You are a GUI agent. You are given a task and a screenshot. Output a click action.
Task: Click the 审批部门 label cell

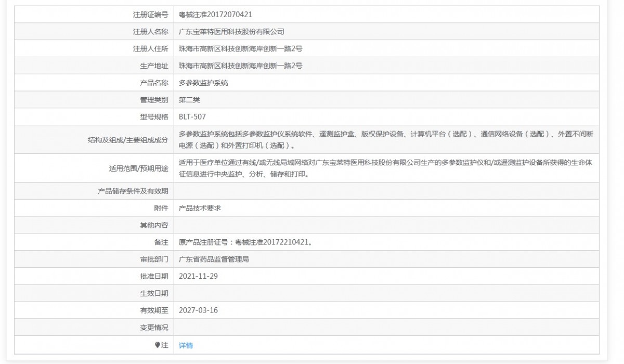(94, 259)
